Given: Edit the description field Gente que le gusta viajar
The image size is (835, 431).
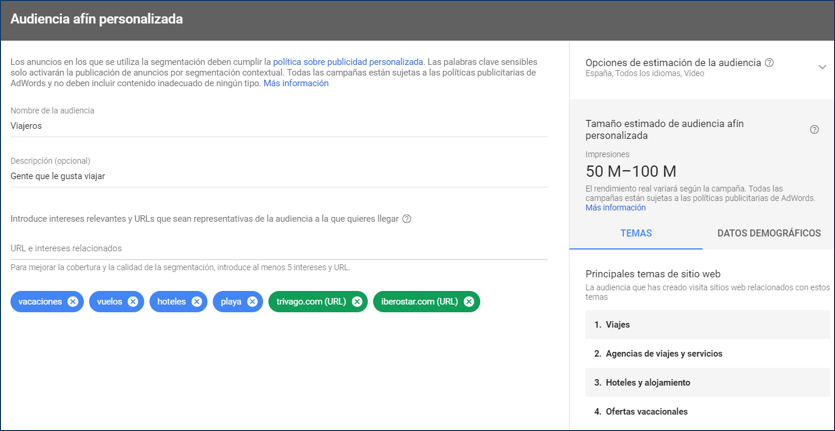Looking at the screenshot, I should pos(279,176).
